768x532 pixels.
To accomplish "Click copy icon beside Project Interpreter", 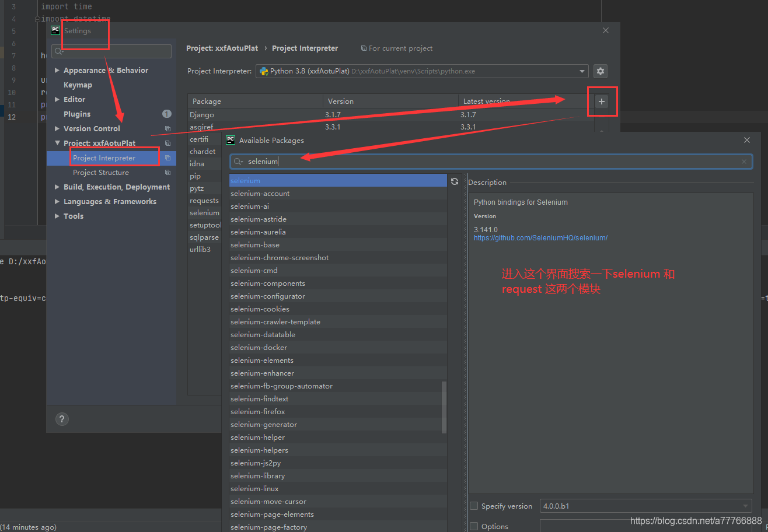I will 167,157.
